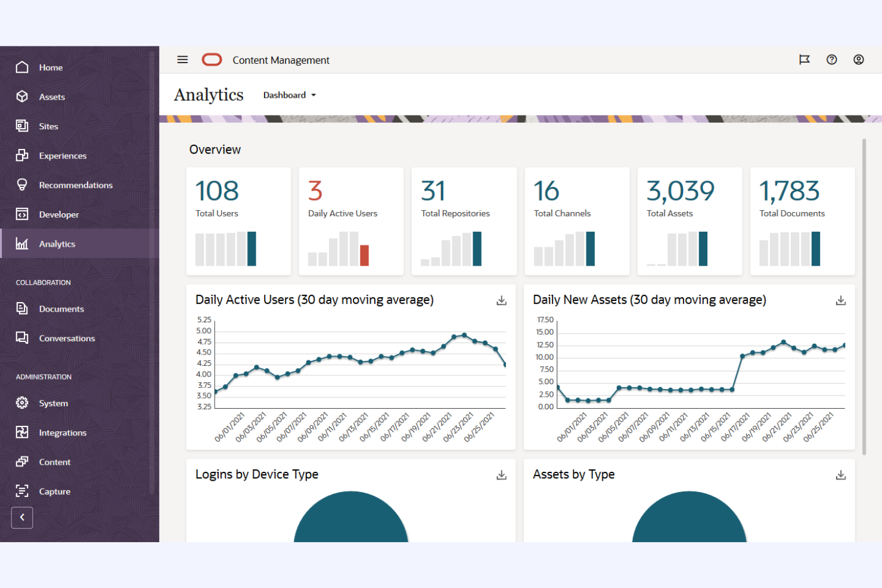The image size is (882, 588).
Task: Open the help menu
Action: tap(831, 60)
